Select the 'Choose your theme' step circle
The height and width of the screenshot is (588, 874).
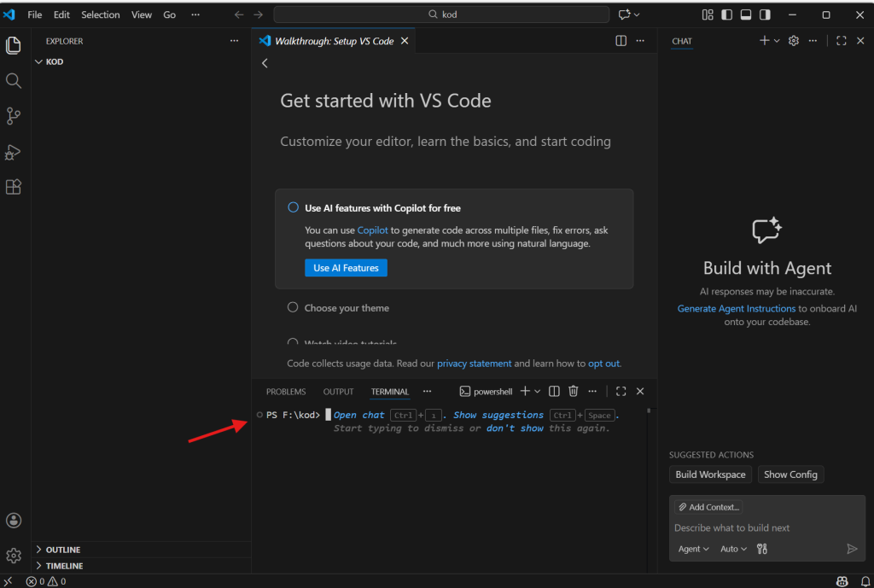[x=293, y=307]
